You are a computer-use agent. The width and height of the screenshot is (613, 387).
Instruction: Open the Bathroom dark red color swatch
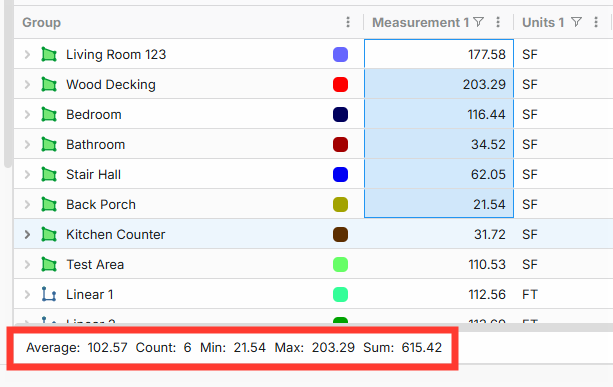click(341, 145)
